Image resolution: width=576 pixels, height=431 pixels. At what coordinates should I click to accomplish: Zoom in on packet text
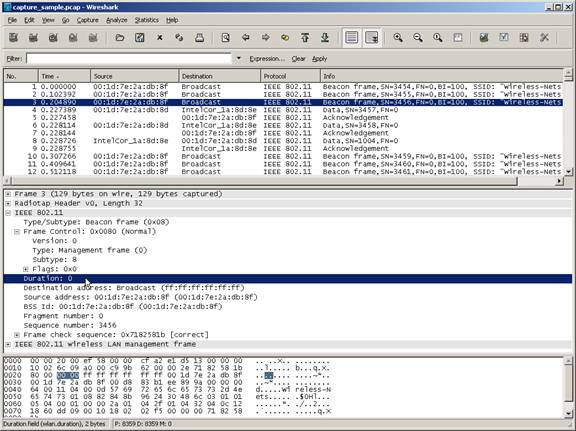click(398, 37)
